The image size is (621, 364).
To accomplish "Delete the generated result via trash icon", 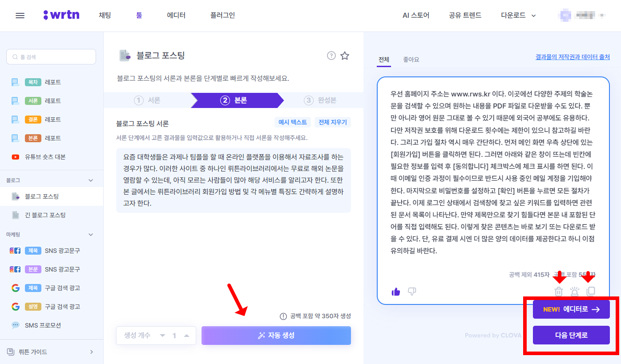I will (x=558, y=291).
